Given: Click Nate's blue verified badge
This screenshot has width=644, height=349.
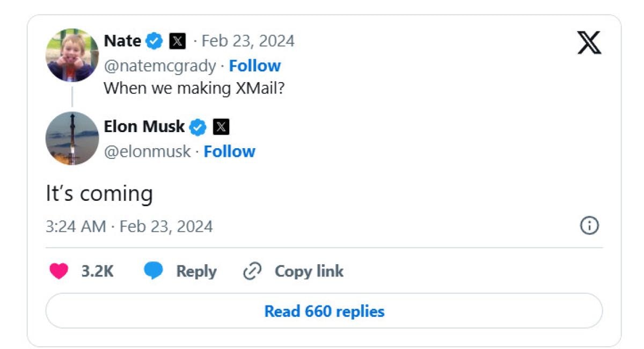Looking at the screenshot, I should pyautogui.click(x=155, y=41).
